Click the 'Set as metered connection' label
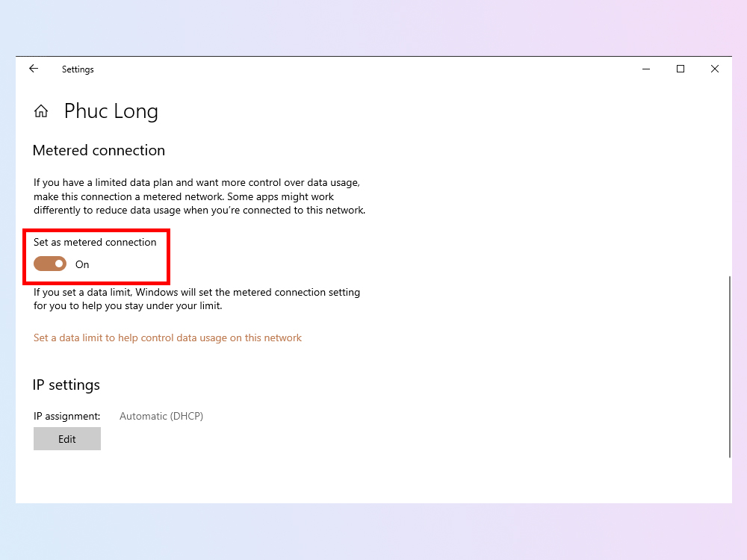Screen dimensions: 747x560 [x=95, y=242]
